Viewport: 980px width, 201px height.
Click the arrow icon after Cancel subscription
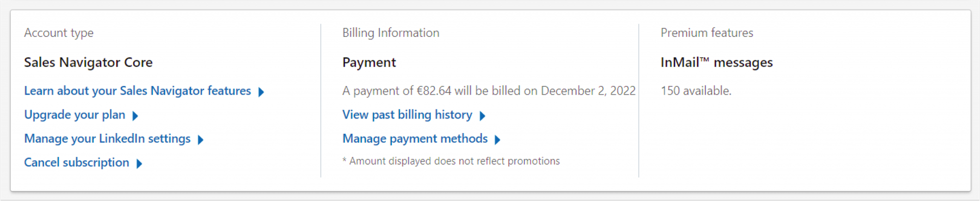pos(139,164)
